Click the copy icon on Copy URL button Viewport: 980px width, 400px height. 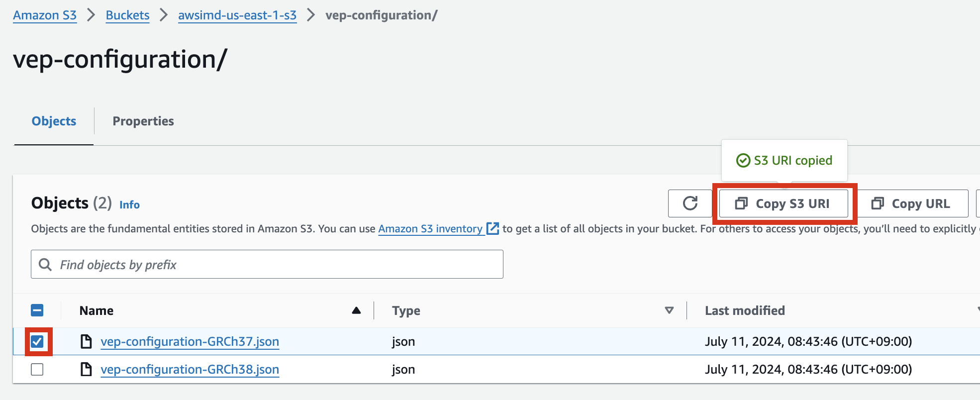[x=878, y=203]
